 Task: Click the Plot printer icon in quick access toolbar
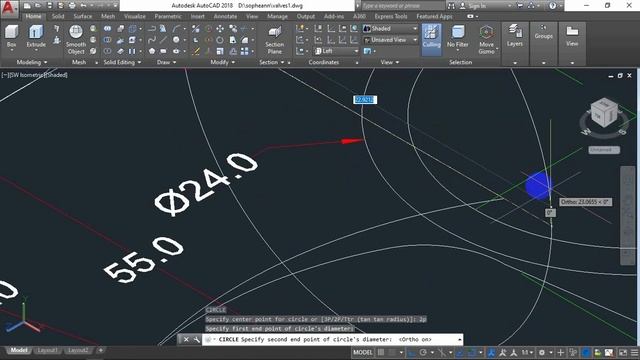pos(72,6)
